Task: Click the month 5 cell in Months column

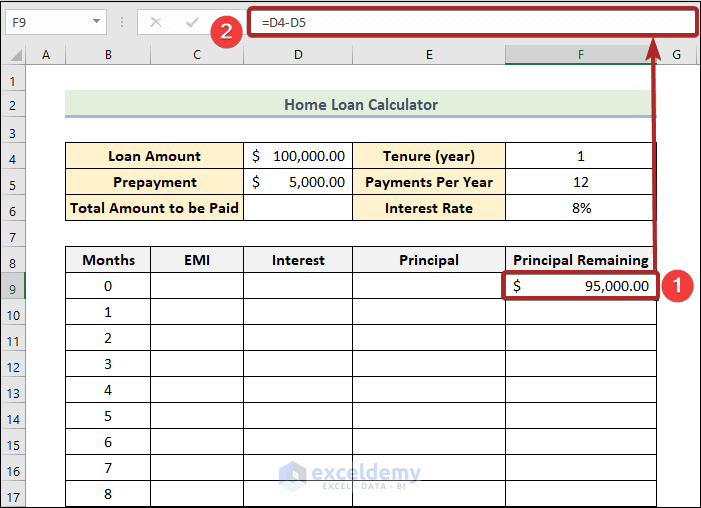Action: (x=108, y=415)
